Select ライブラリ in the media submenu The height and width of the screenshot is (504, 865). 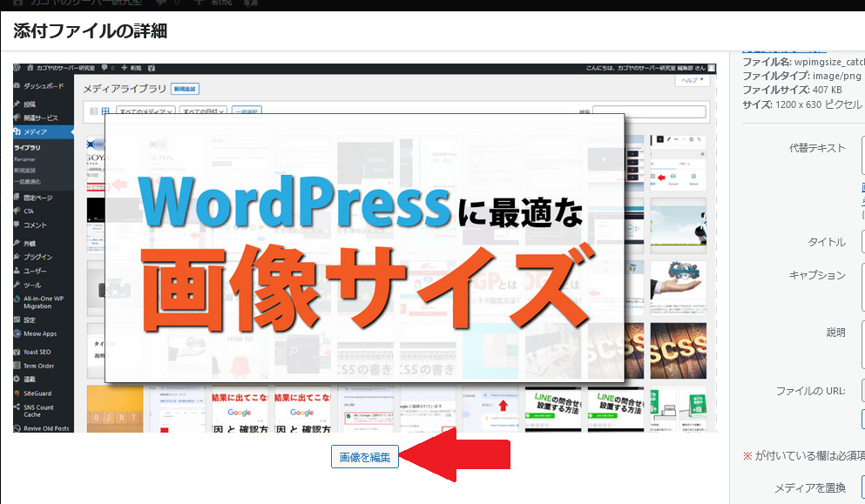pos(28,149)
